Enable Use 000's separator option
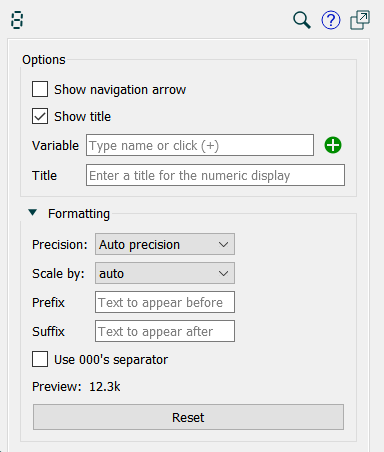This screenshot has width=384, height=452. [x=40, y=359]
